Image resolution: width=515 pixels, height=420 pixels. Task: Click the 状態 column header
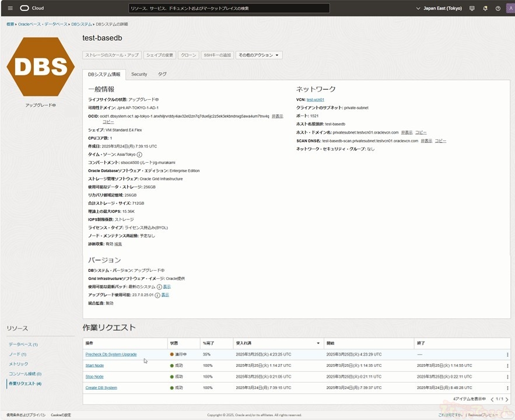[184, 344]
